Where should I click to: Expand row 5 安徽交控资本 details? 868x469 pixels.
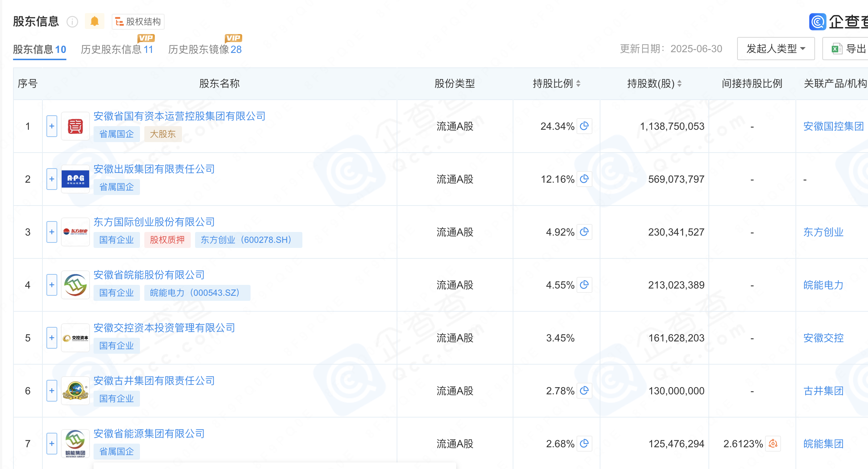[52, 338]
